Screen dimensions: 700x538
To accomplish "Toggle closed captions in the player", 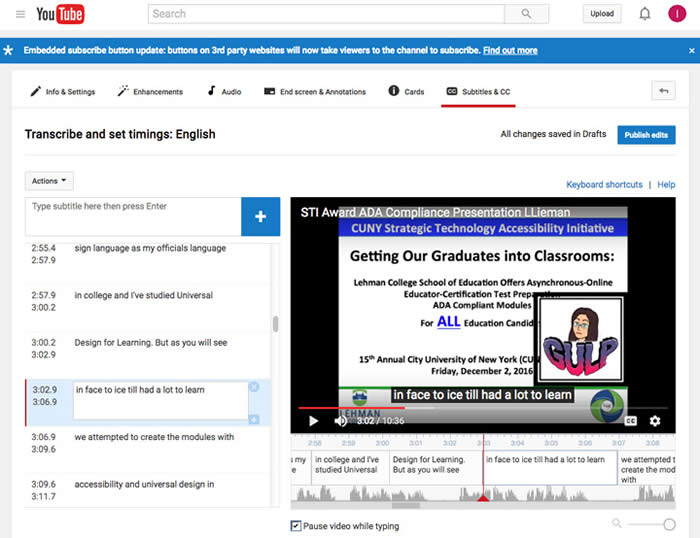I will pyautogui.click(x=631, y=421).
